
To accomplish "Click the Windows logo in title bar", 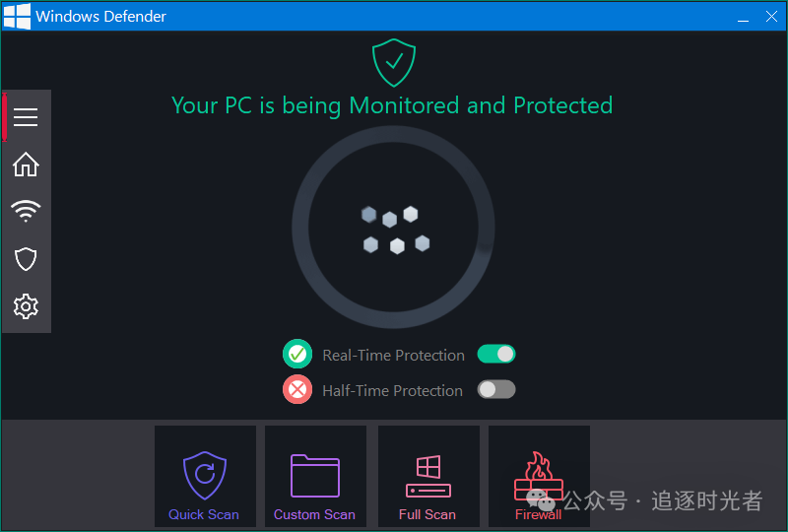I will pyautogui.click(x=17, y=16).
